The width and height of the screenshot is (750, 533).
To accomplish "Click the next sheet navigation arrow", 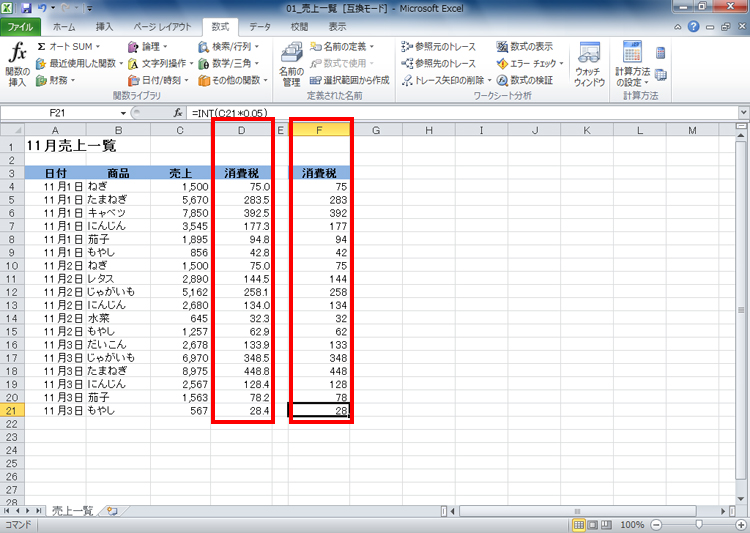I will [x=29, y=511].
